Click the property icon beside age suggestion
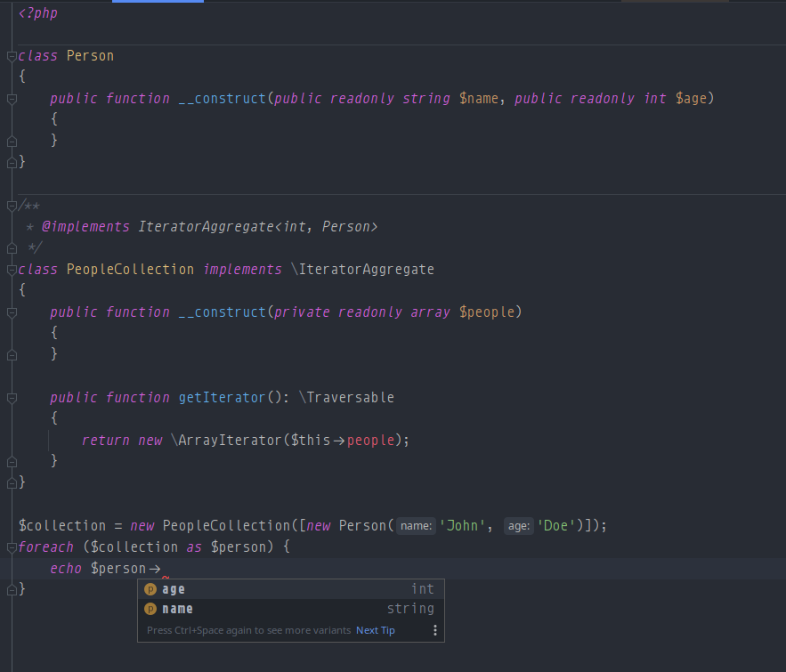Image resolution: width=786 pixels, height=672 pixels. (150, 589)
